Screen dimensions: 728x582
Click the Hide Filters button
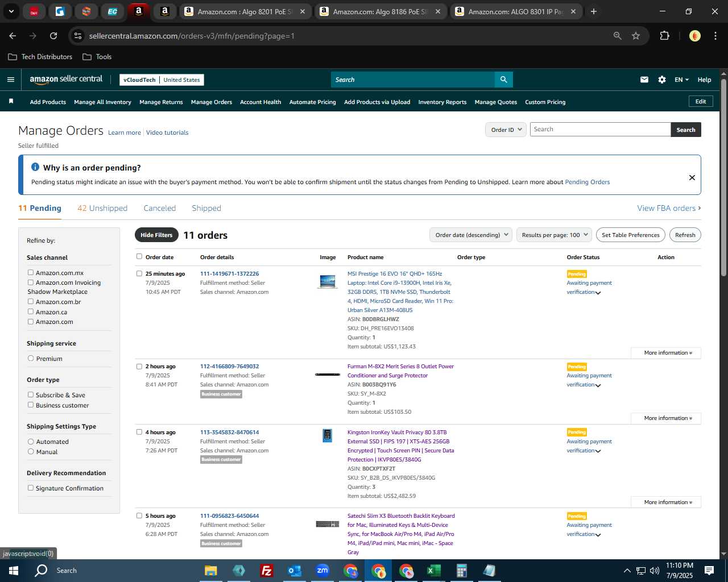(156, 235)
